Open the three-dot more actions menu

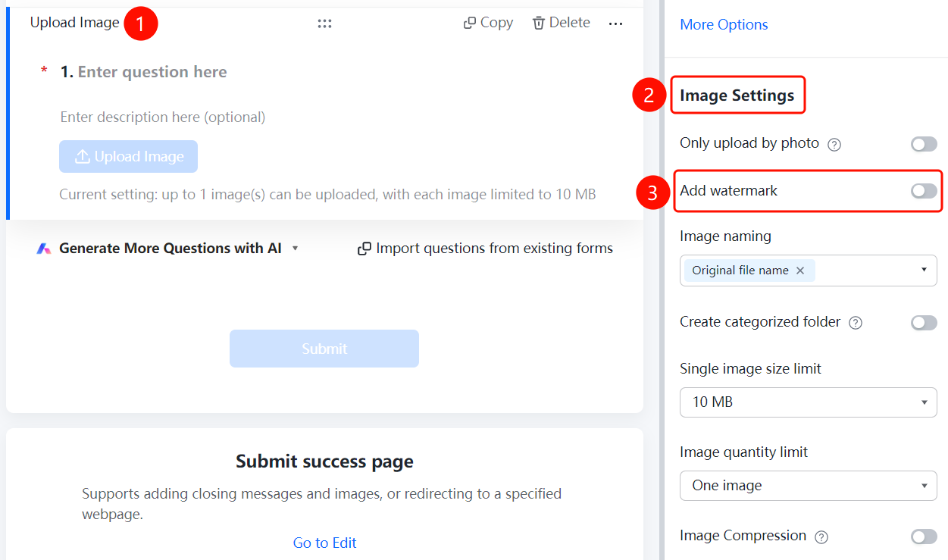point(615,24)
